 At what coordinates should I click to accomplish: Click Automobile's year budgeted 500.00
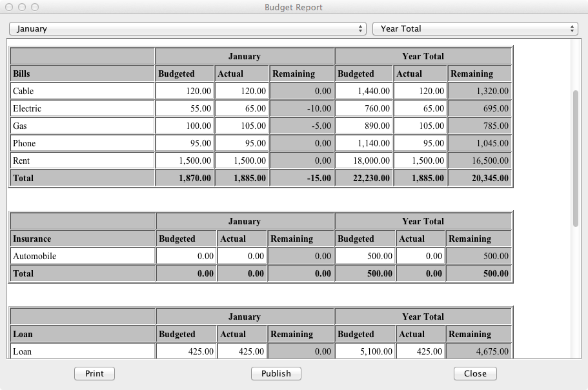click(x=365, y=257)
